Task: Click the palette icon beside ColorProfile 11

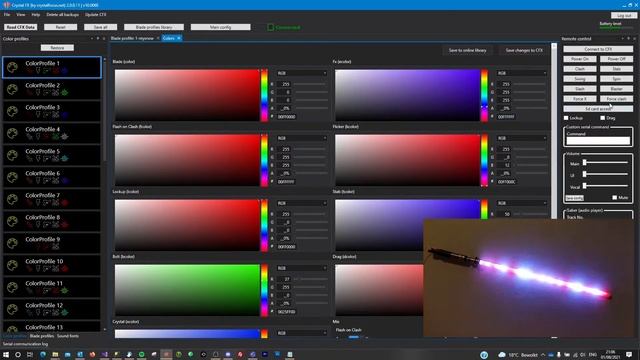Action: click(x=13, y=288)
